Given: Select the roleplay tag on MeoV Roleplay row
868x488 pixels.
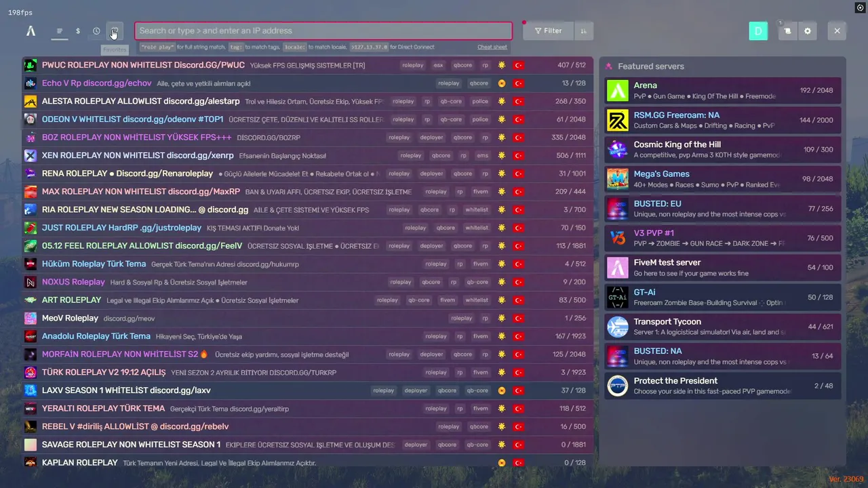Looking at the screenshot, I should click(461, 318).
